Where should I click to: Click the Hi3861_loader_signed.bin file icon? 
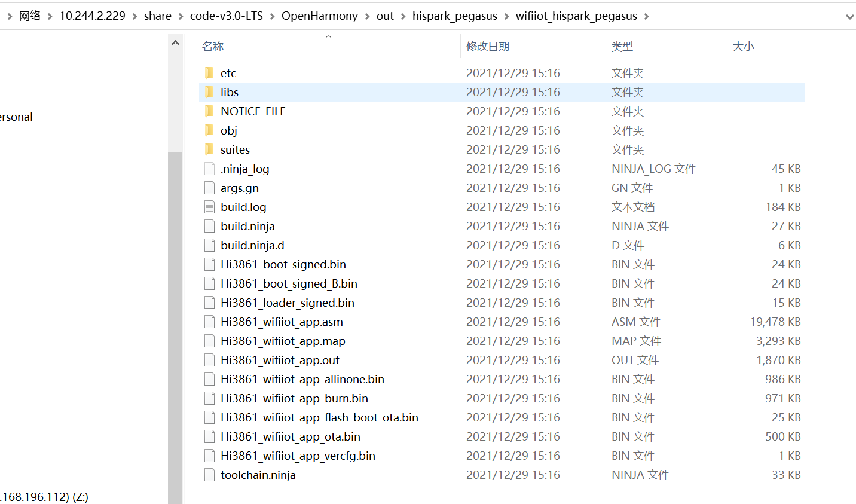tap(209, 303)
